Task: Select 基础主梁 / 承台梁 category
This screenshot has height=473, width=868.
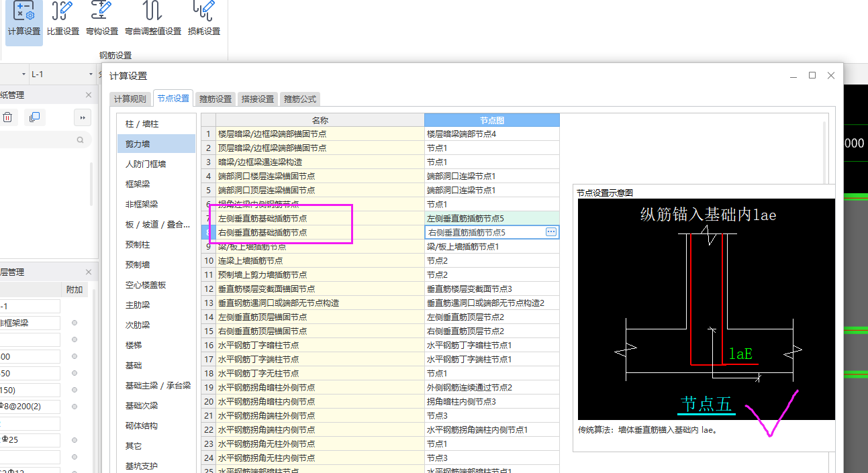Action: pyautogui.click(x=156, y=385)
